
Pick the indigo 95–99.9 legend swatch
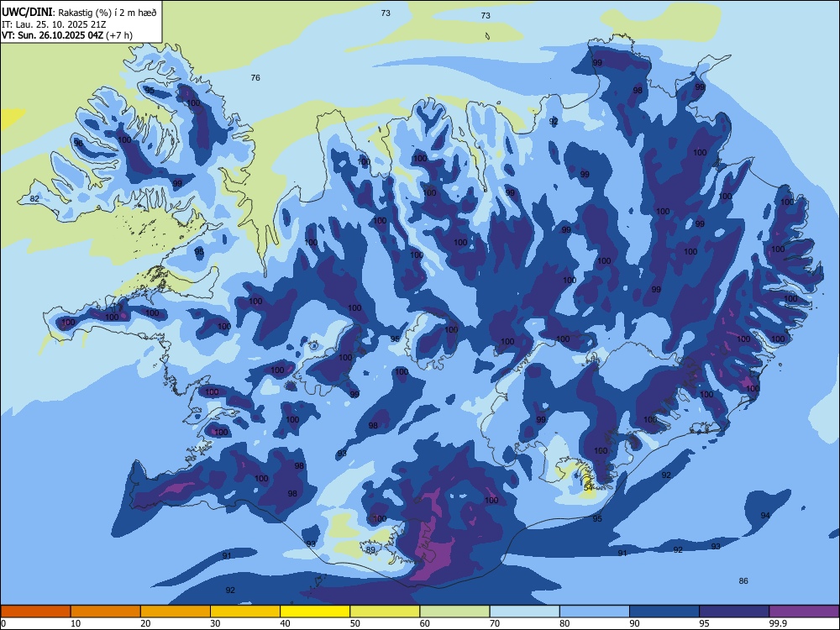coord(734,612)
